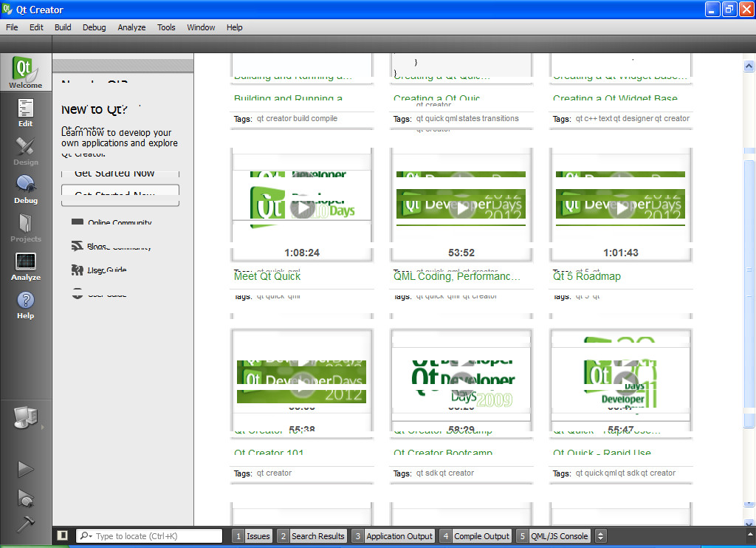Click the 1:08:24 video duration

coord(302,253)
